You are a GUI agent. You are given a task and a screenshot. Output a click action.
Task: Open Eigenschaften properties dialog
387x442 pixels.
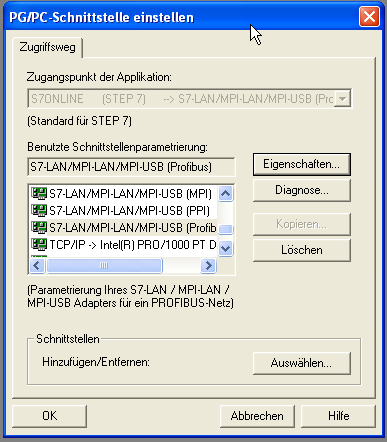301,164
